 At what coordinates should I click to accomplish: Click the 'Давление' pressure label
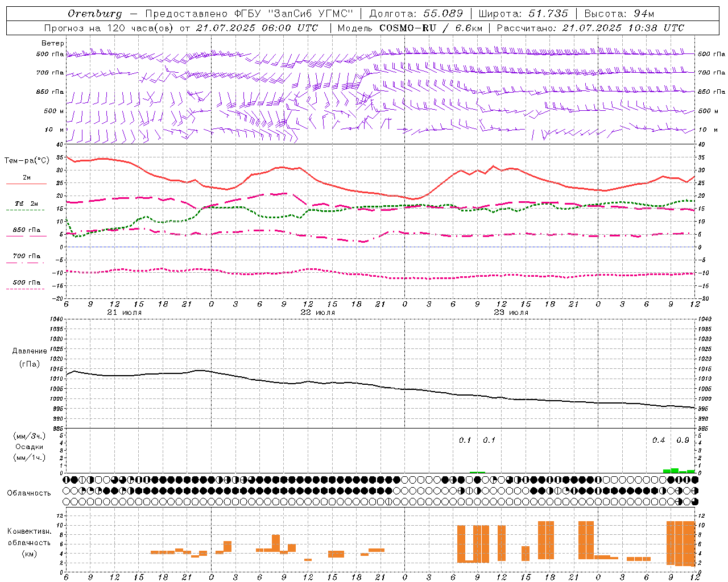(x=30, y=351)
